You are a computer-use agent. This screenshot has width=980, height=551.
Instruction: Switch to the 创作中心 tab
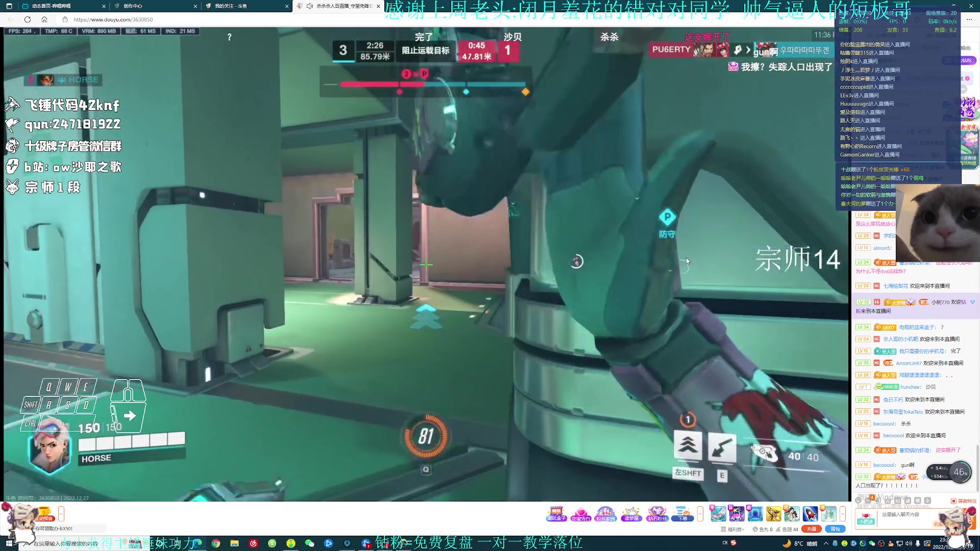[155, 6]
